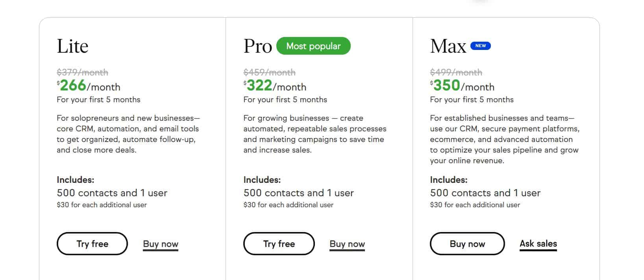Click Lite's $30 for each additional user text
Image resolution: width=644 pixels, height=280 pixels.
pyautogui.click(x=102, y=205)
